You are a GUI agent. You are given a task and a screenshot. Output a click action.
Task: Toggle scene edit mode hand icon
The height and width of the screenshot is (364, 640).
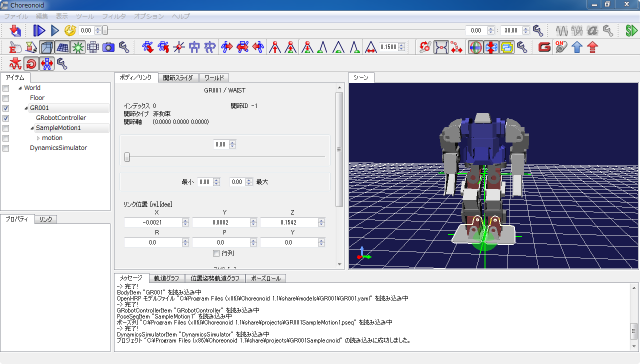coord(15,47)
